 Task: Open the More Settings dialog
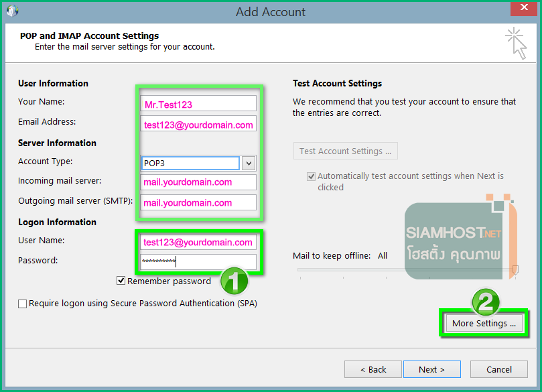pyautogui.click(x=484, y=323)
